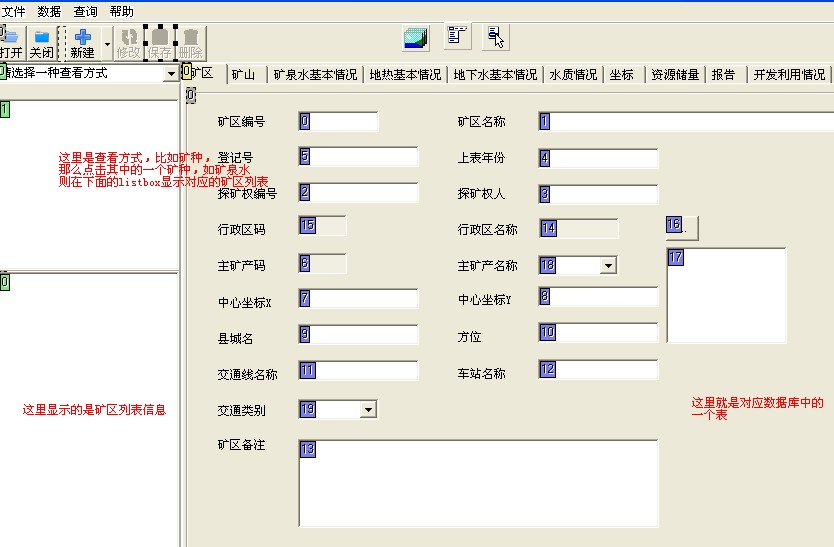The height and width of the screenshot is (547, 834).
Task: Click the 矿区名称 input field
Action: [686, 121]
